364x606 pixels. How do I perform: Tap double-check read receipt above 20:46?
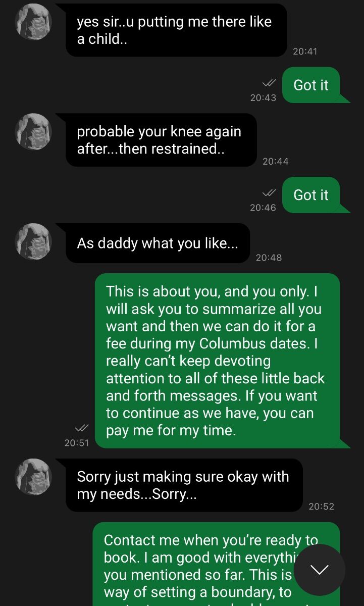pos(269,193)
